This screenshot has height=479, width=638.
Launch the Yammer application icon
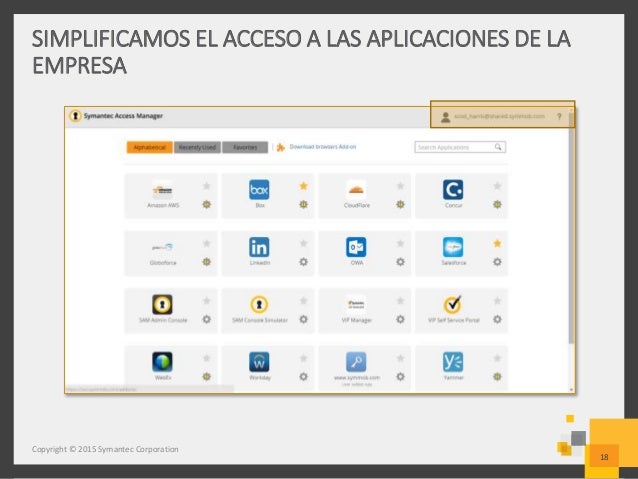point(453,362)
